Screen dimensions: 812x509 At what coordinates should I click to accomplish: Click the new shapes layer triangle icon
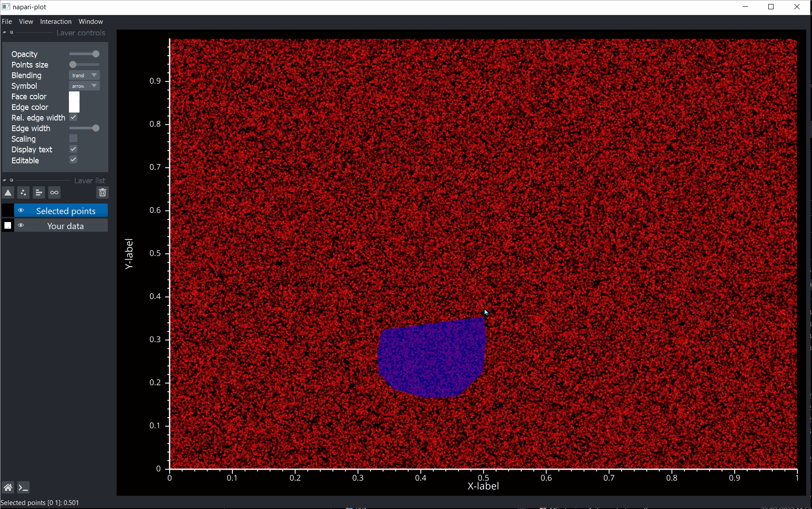coord(8,192)
